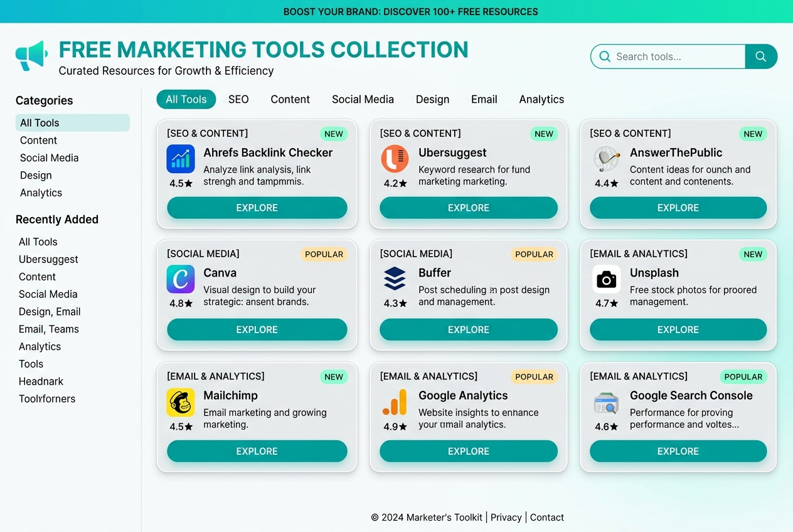Click the Ahrefs Backlink Checker title

point(268,152)
